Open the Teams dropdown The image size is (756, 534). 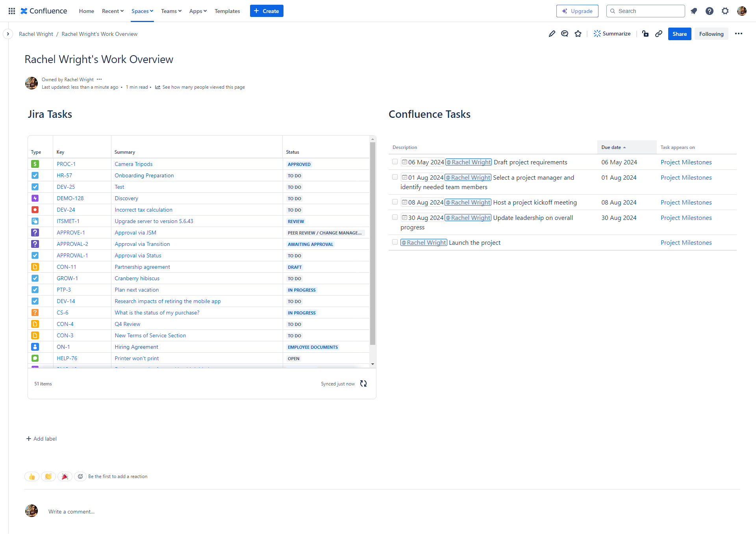(x=171, y=11)
